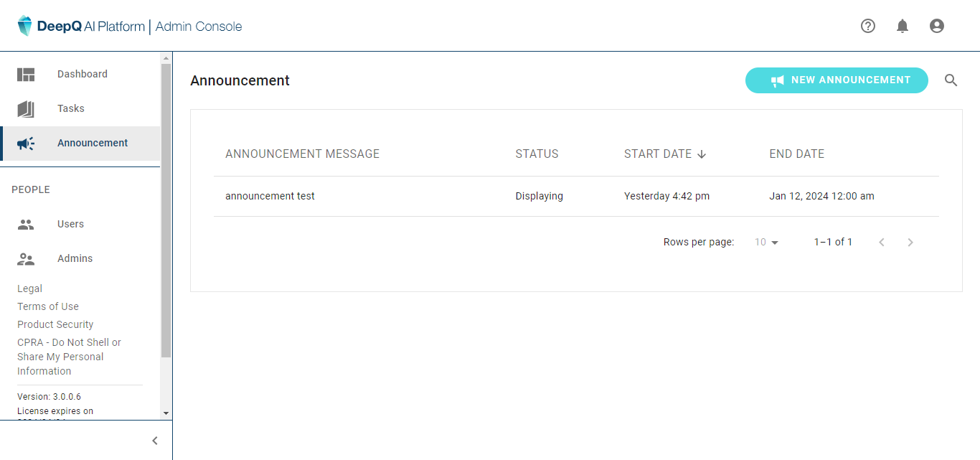980x460 pixels.
Task: Go to next page of announcements
Action: point(910,243)
